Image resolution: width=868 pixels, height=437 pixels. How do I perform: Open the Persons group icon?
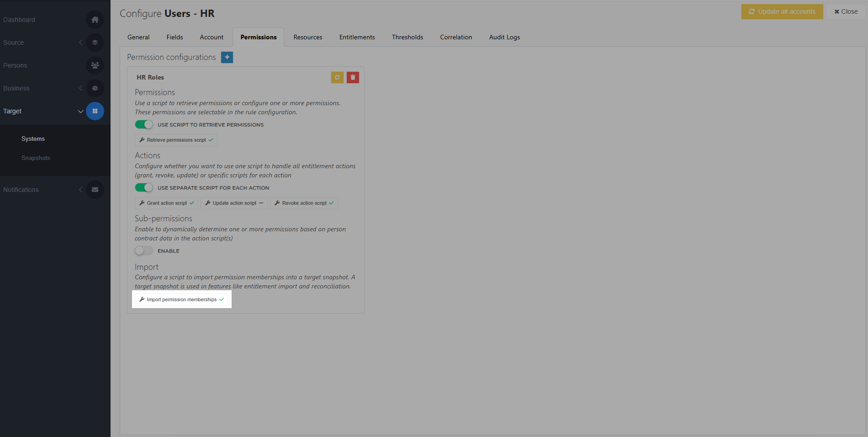click(x=95, y=65)
